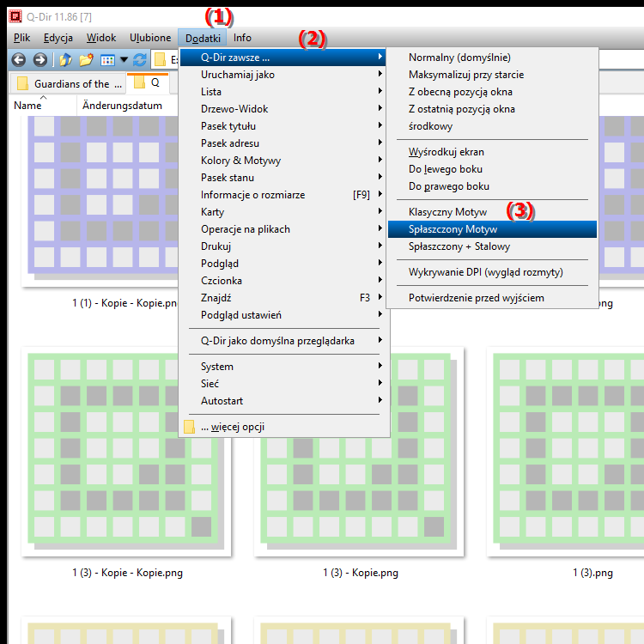Image resolution: width=644 pixels, height=644 pixels.
Task: Select 'Spłaszczony Motyw' theme option
Action: (x=492, y=229)
